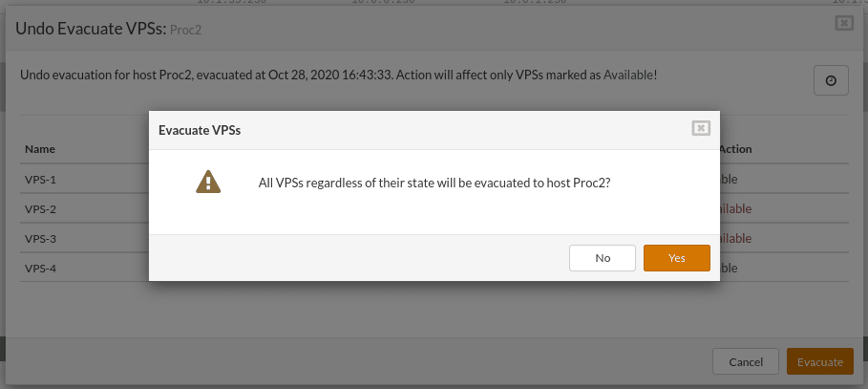The width and height of the screenshot is (868, 389).
Task: Confirm evacuation with the Yes button
Action: tap(676, 258)
